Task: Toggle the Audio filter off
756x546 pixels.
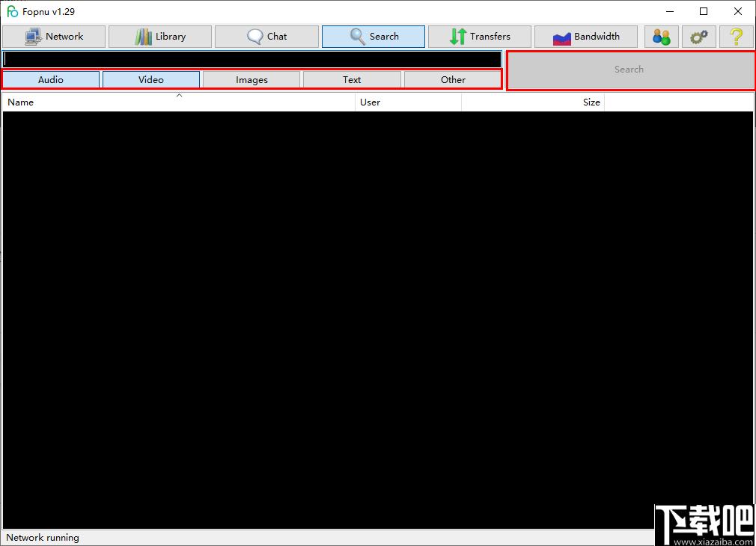Action: coord(51,79)
